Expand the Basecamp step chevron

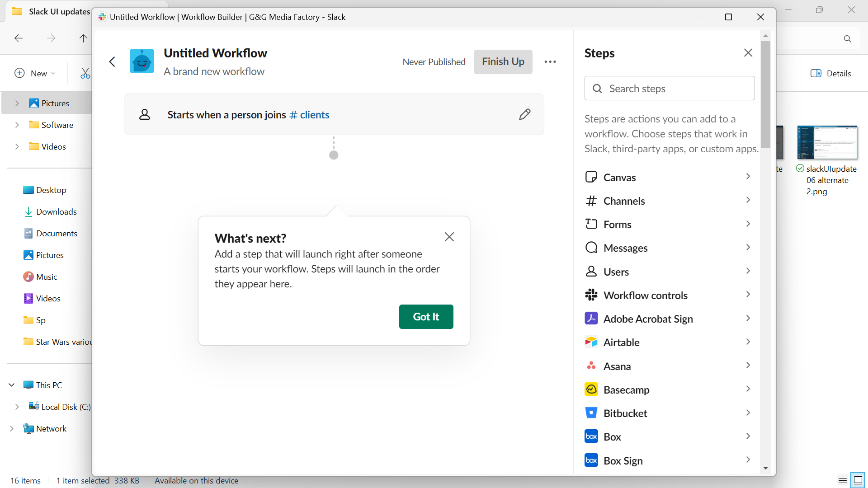coord(748,389)
